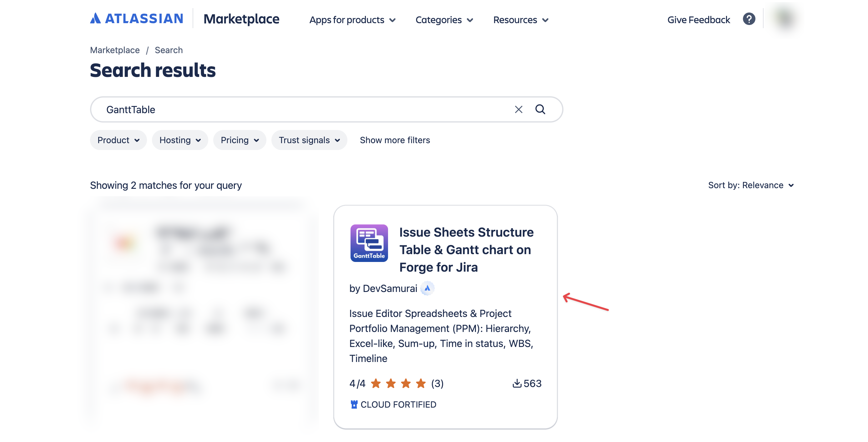Expand the Hosting filter dropdown

click(x=180, y=140)
